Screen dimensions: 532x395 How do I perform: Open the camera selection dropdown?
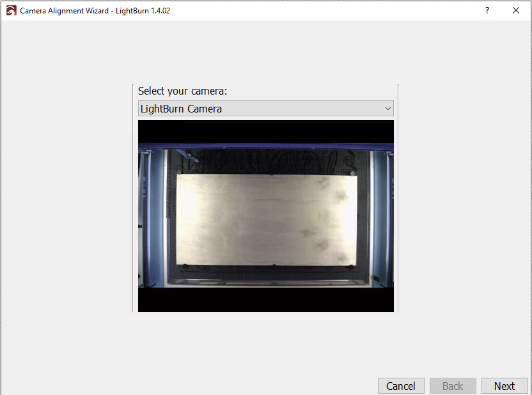pyautogui.click(x=265, y=109)
